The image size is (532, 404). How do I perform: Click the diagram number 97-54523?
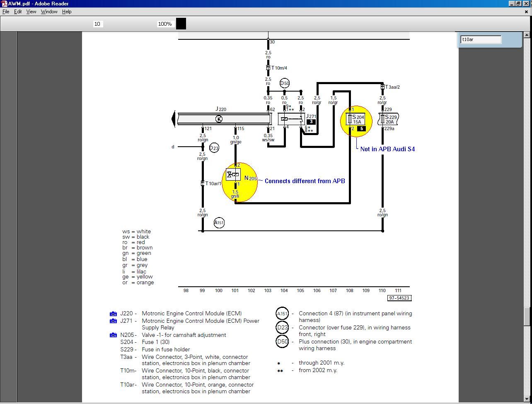pyautogui.click(x=399, y=298)
